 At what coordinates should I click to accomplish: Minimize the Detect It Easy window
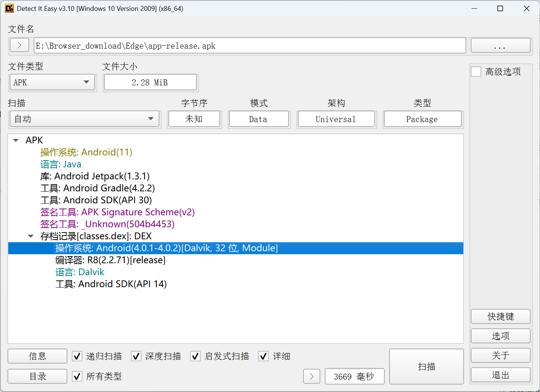(x=475, y=8)
